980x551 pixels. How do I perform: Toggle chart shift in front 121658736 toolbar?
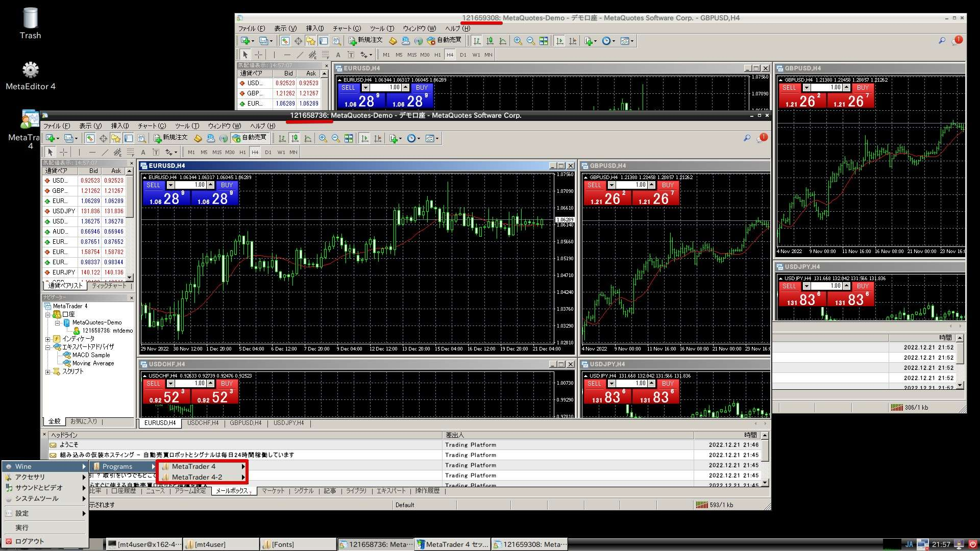coord(378,138)
